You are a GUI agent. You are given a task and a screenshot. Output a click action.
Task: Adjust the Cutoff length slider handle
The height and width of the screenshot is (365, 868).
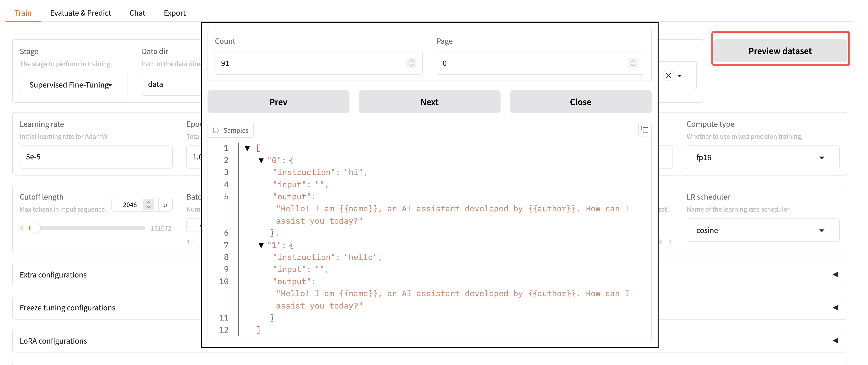pyautogui.click(x=35, y=228)
